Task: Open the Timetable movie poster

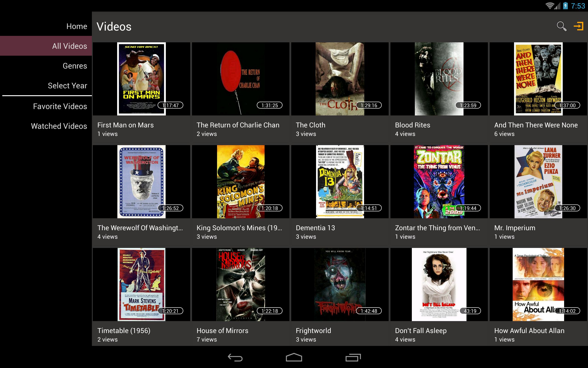Action: point(141,284)
